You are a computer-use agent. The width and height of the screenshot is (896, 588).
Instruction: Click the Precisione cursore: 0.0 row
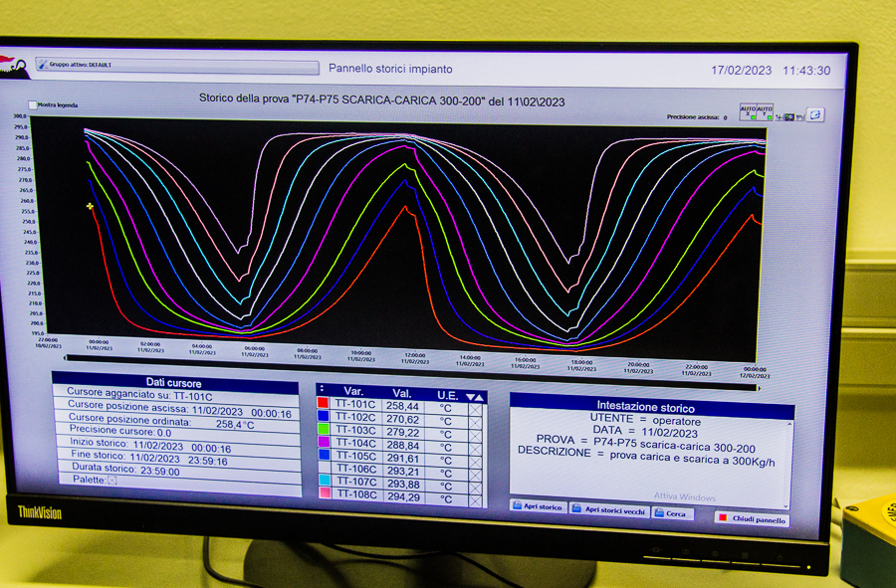tap(177, 434)
